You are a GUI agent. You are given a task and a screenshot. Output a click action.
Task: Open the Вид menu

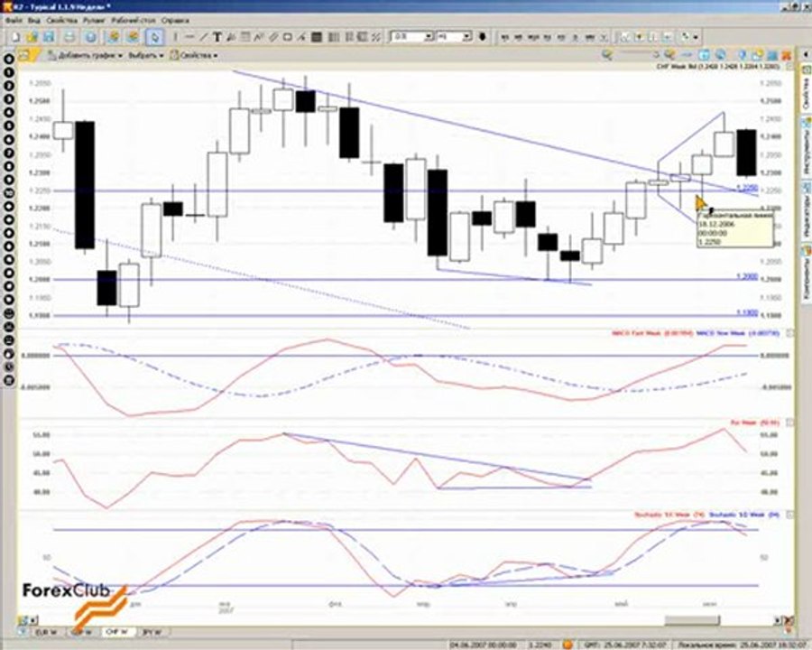(34, 21)
